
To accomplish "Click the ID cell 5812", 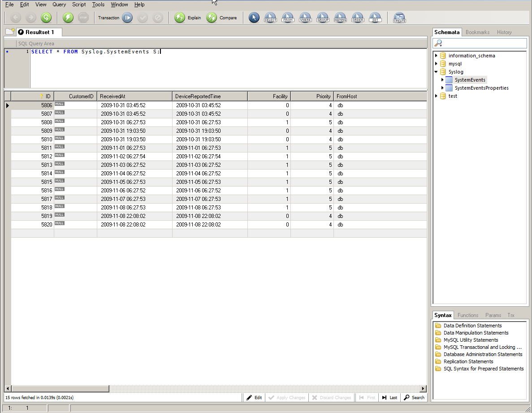I will pos(33,157).
